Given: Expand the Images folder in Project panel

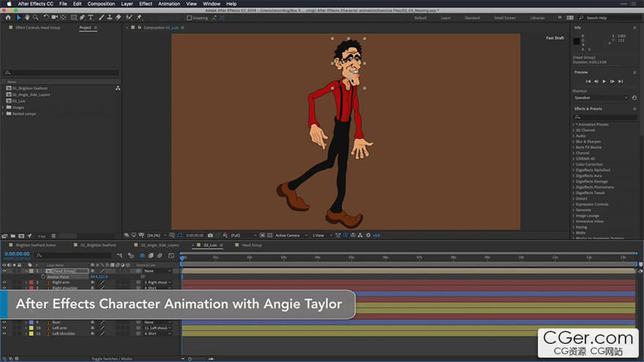Looking at the screenshot, I should point(3,107).
